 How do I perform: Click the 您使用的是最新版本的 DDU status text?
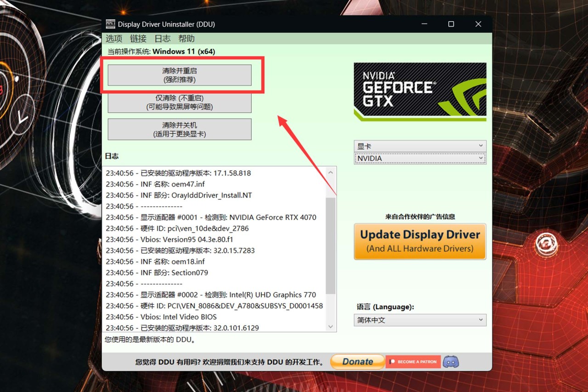tap(150, 340)
